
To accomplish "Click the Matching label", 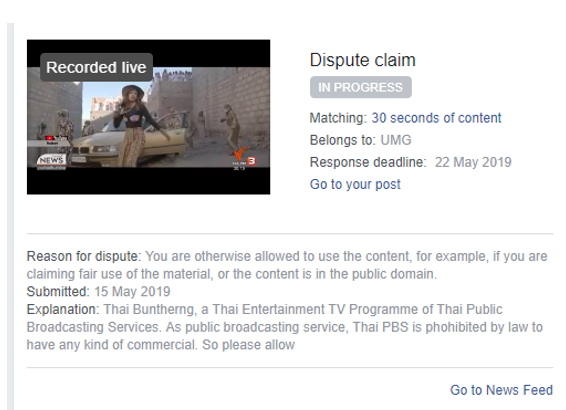I will point(338,118).
